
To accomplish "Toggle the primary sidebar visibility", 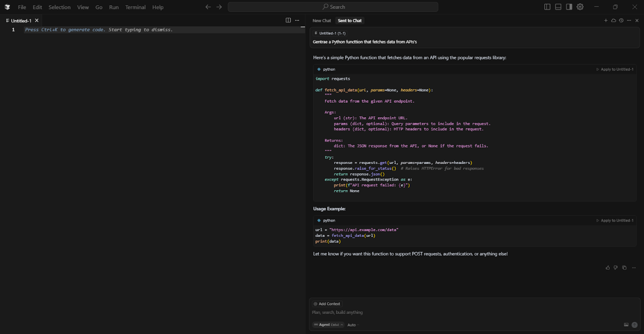I will [x=547, y=7].
